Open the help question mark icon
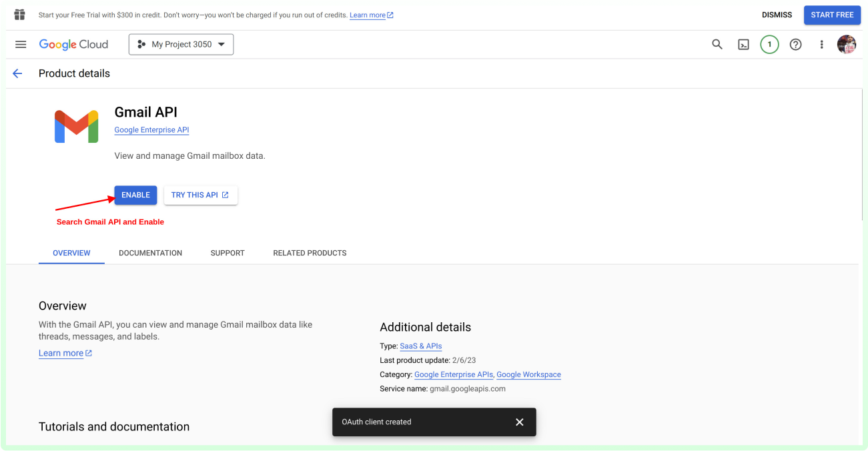 click(x=795, y=45)
